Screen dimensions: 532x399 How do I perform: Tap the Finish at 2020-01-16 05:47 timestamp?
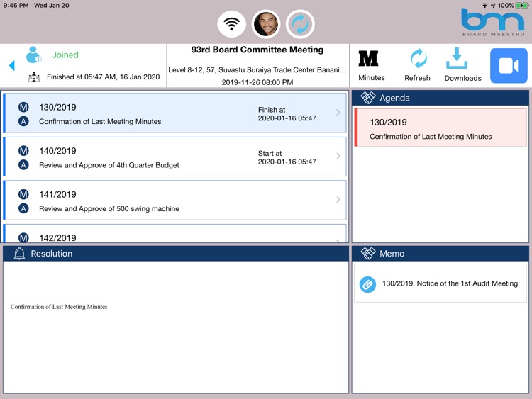pyautogui.click(x=287, y=114)
